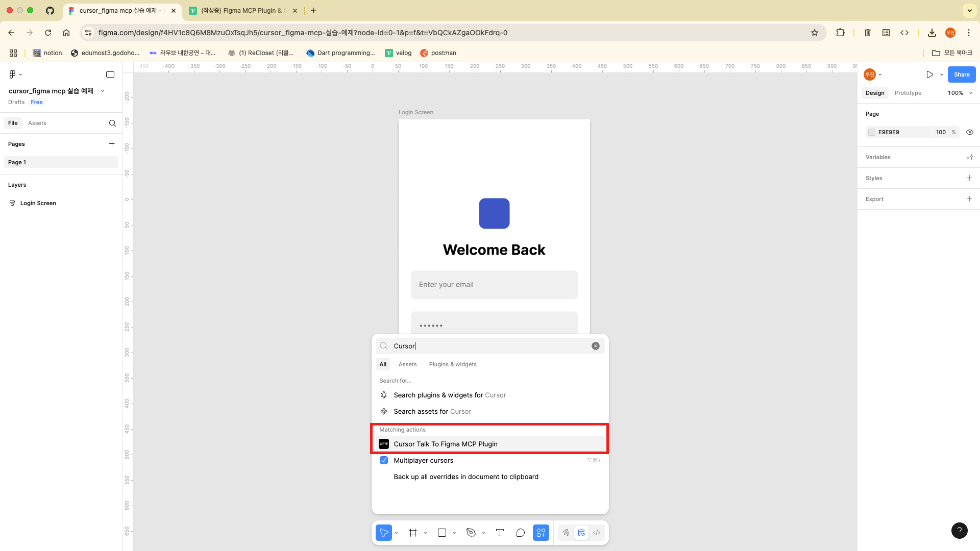Switch to the Prototype tab

point(908,93)
